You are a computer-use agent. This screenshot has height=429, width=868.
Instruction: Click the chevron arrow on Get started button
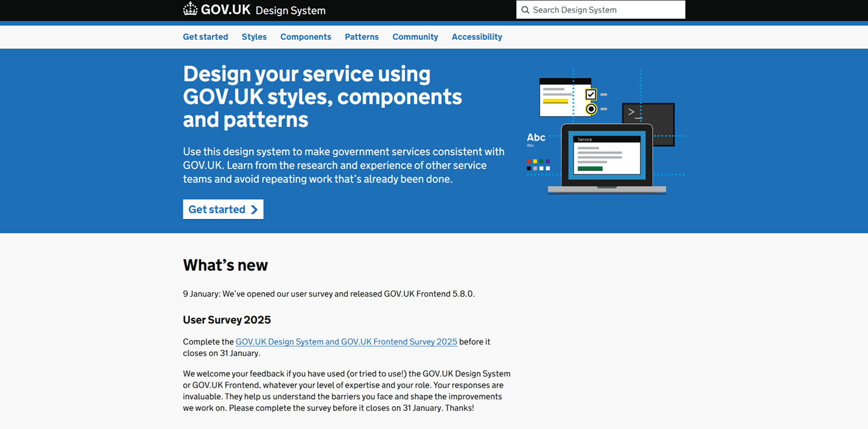[254, 209]
